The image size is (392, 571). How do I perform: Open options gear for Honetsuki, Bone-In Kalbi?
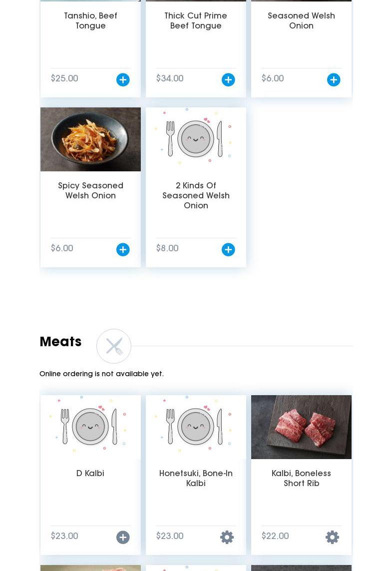pyautogui.click(x=227, y=537)
